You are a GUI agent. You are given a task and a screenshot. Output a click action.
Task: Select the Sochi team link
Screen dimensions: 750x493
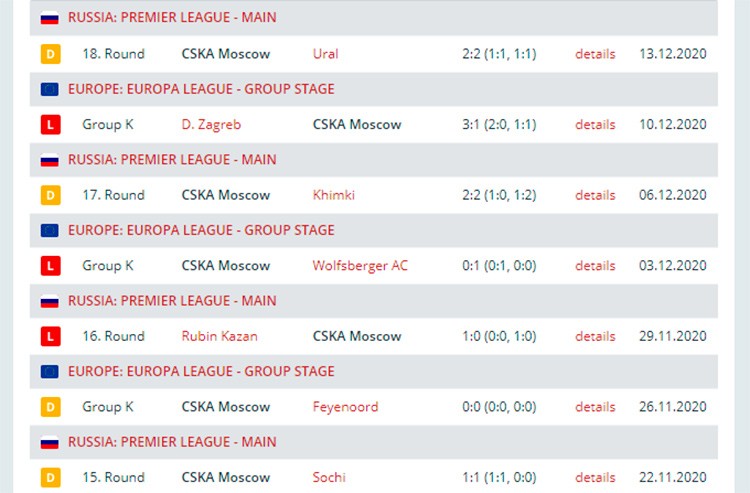click(x=329, y=477)
